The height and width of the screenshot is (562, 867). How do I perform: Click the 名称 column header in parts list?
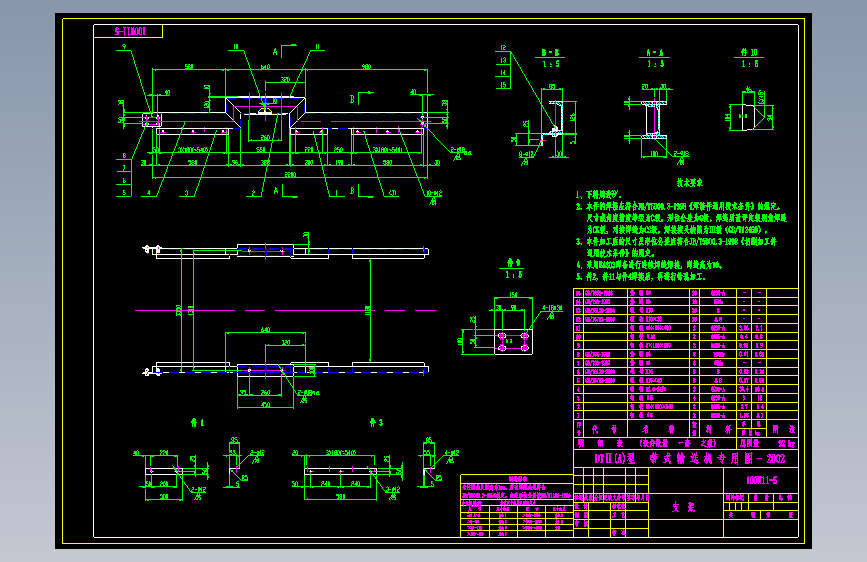657,429
